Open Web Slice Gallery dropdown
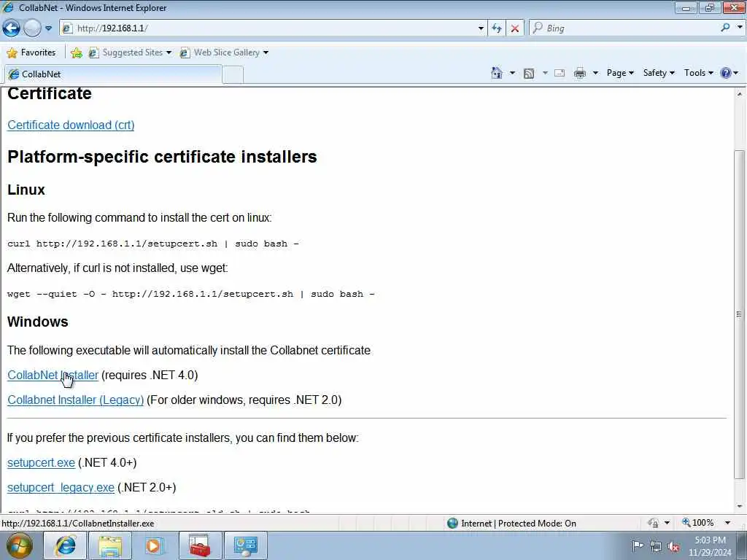 click(x=224, y=52)
